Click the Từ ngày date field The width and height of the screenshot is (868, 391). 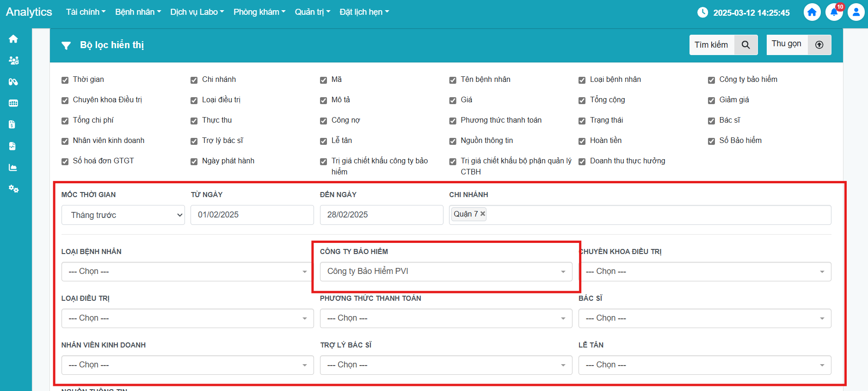tap(252, 215)
